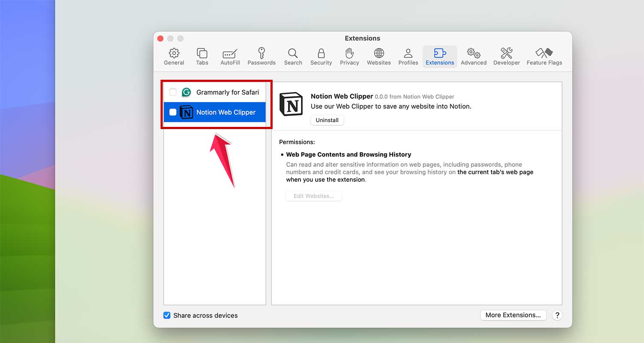Screen dimensions: 644x343
Task: Uninstall the Notion Web Clipper extension
Action: 327,120
